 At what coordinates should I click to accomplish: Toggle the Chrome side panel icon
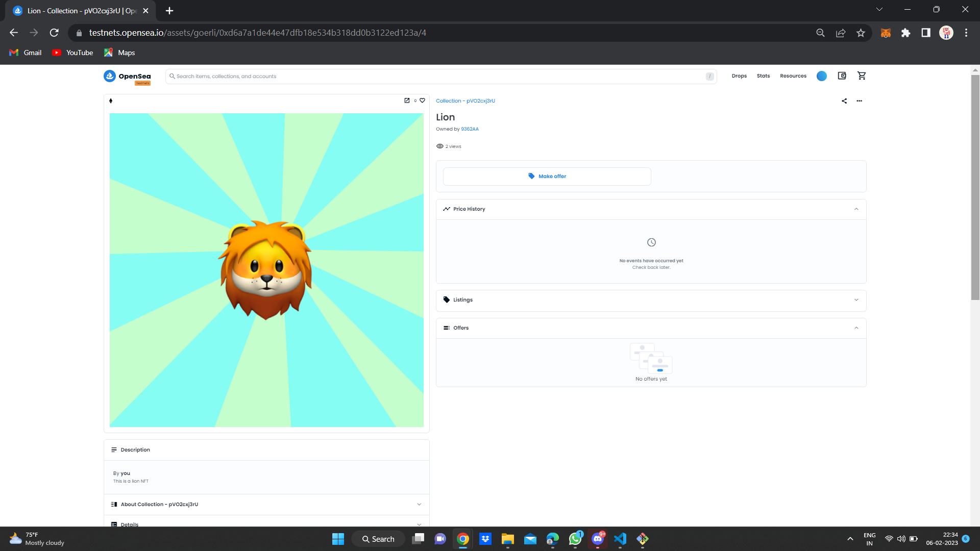pyautogui.click(x=925, y=33)
